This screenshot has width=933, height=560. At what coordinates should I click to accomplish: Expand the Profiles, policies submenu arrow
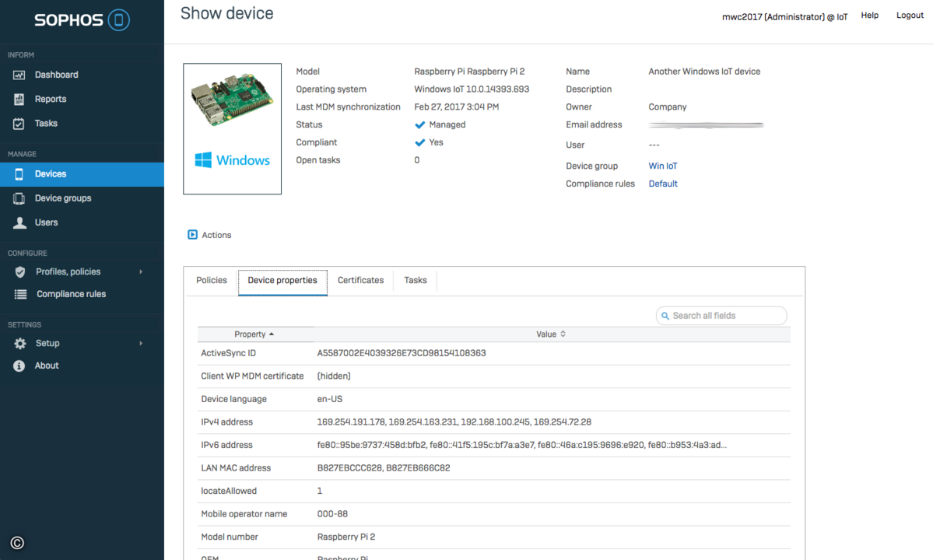coord(141,271)
